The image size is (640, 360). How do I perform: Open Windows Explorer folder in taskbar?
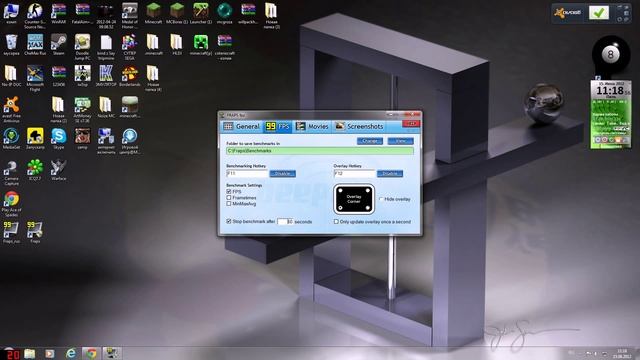29,353
